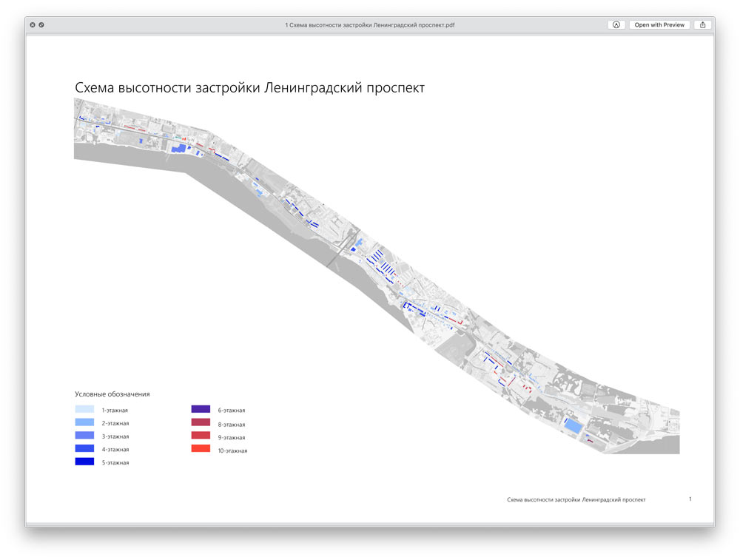The width and height of the screenshot is (740, 560).
Task: Click the PDF file name in the title bar
Action: [x=369, y=24]
